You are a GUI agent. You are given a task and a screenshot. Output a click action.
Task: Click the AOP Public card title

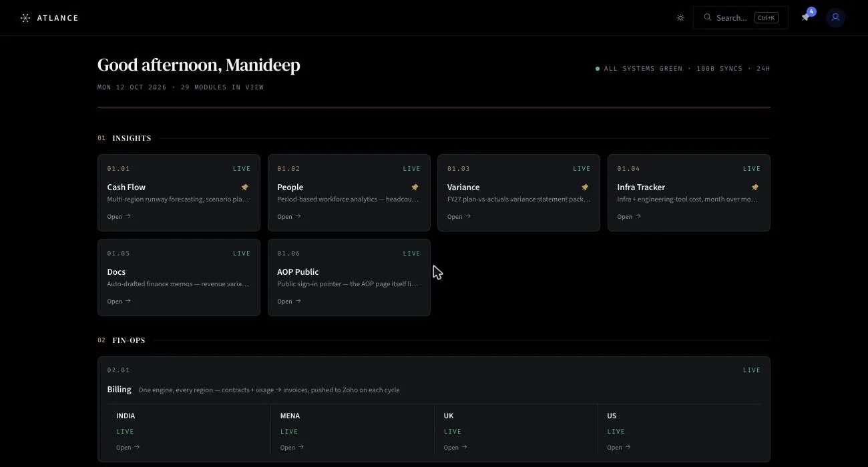[x=298, y=272]
